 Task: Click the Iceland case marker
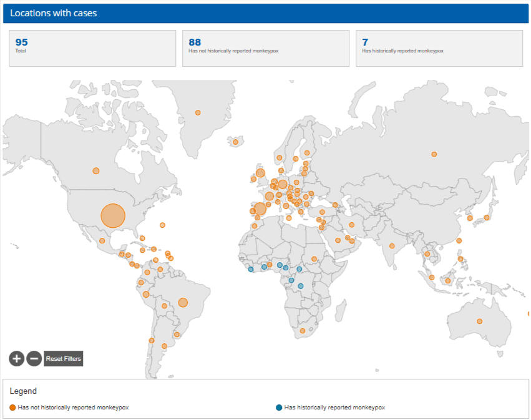tap(235, 142)
